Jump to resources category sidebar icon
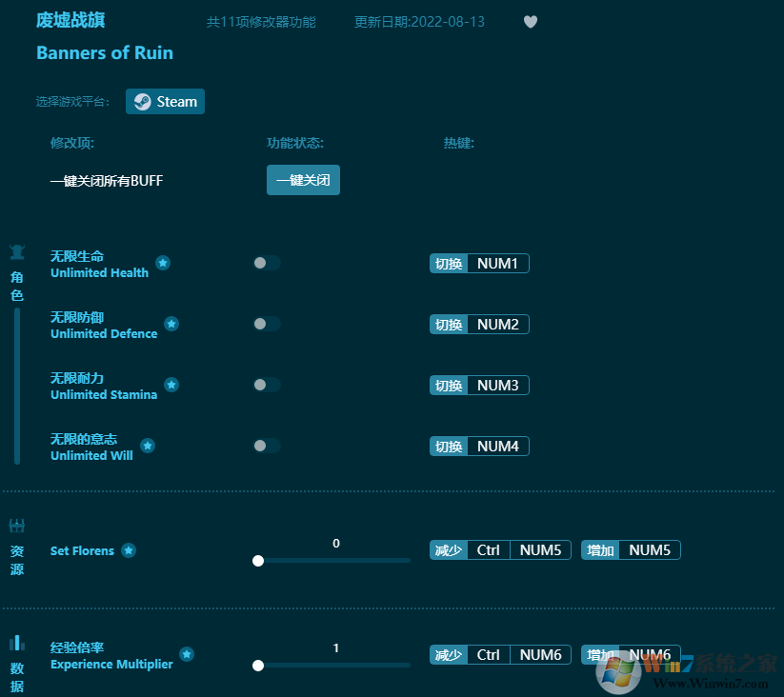This screenshot has height=697, width=784. pyautogui.click(x=17, y=526)
